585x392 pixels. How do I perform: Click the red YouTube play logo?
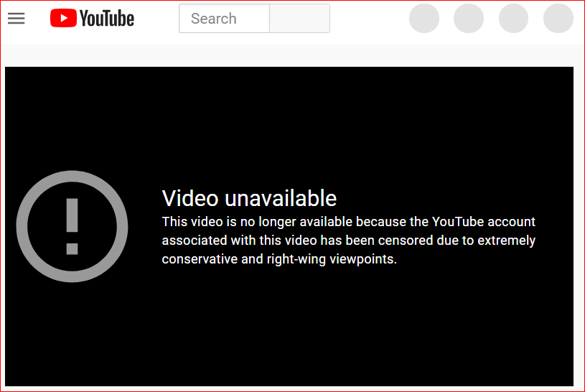63,18
